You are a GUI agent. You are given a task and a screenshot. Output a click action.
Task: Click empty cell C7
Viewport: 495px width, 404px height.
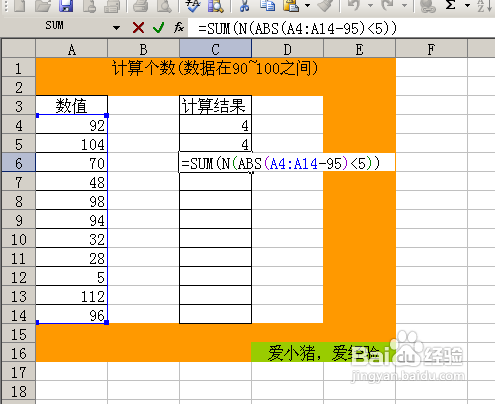pos(215,182)
